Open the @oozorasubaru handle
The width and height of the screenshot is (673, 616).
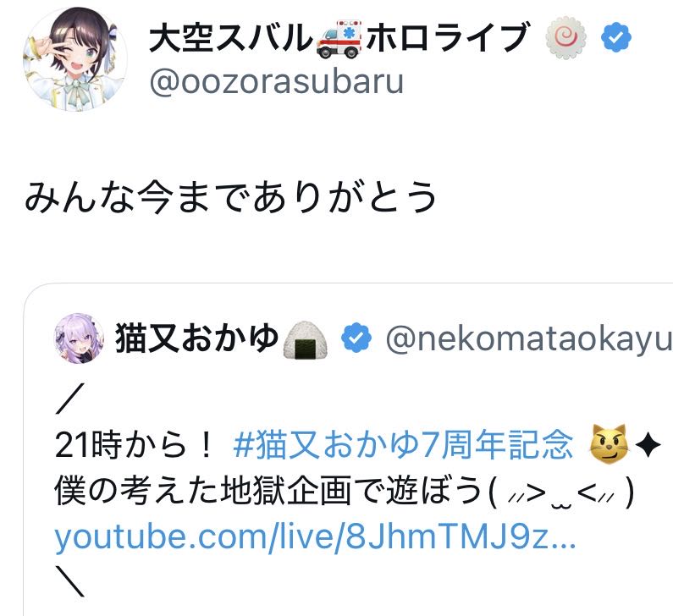[277, 82]
